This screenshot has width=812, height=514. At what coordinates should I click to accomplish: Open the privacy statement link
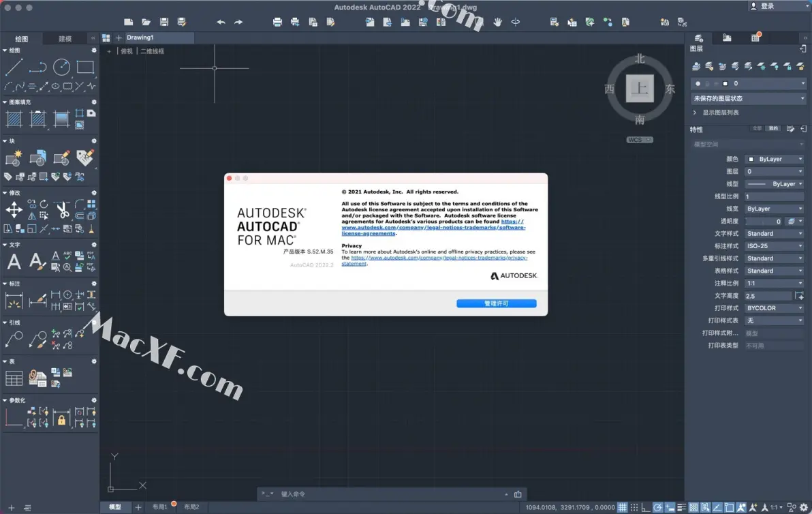[x=435, y=260]
